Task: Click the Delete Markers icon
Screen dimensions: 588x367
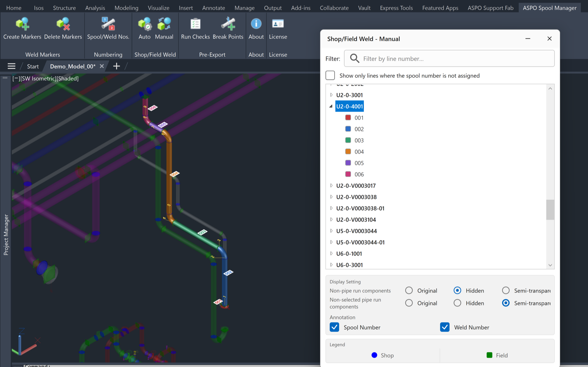Action: (x=63, y=24)
